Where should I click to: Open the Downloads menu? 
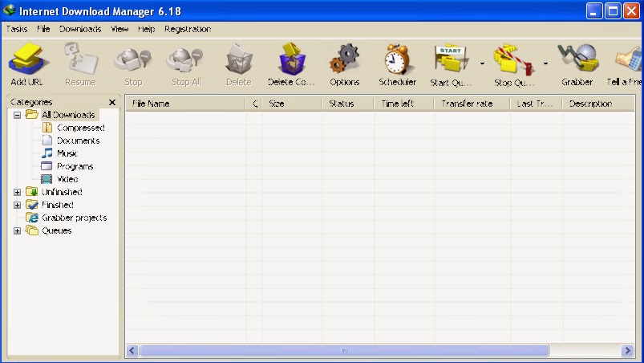[x=80, y=29]
